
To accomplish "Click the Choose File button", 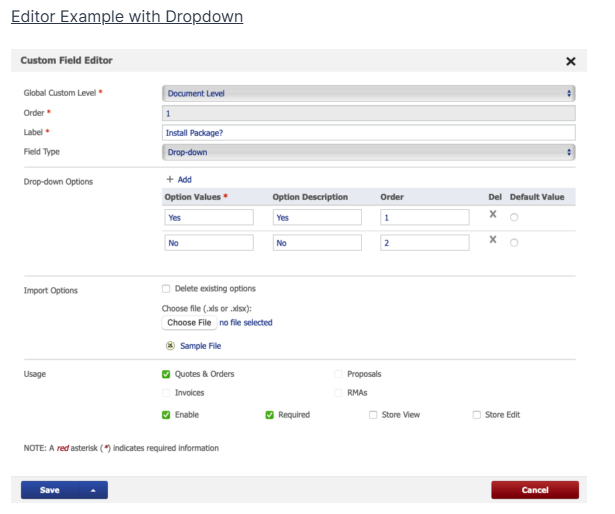I will pyautogui.click(x=189, y=323).
